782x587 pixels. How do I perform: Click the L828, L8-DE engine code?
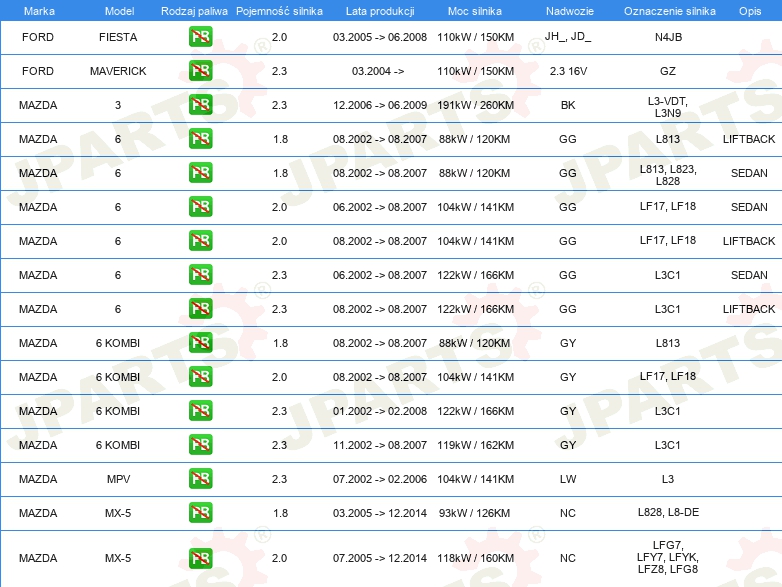click(x=668, y=512)
